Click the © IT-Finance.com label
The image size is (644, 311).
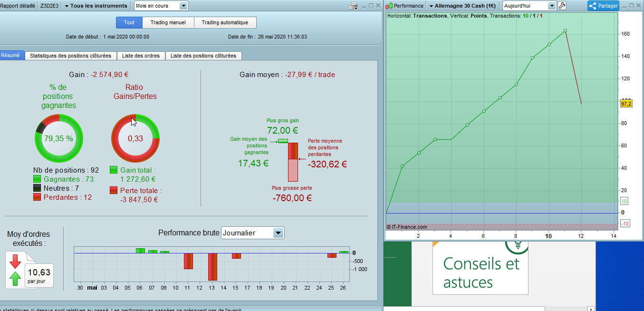(x=406, y=227)
